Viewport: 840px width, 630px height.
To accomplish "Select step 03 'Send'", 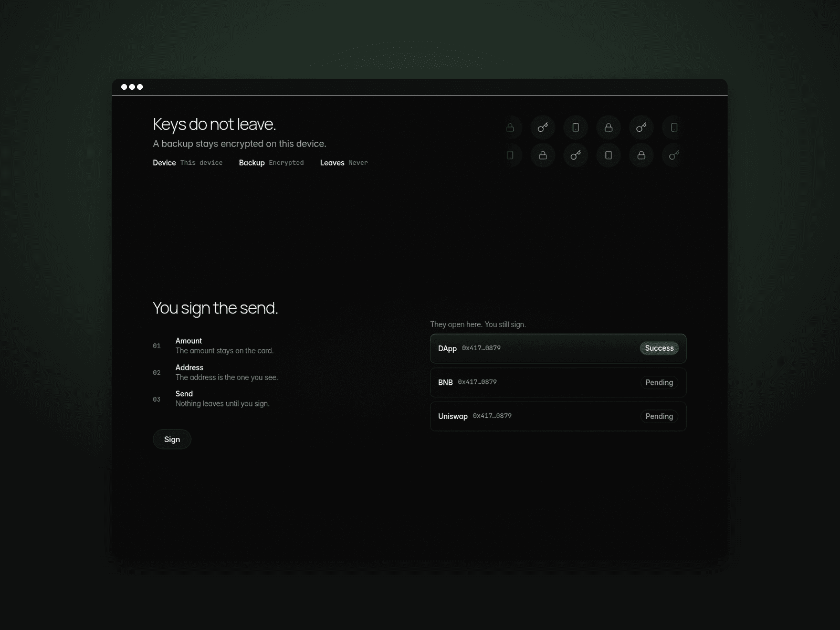I will pyautogui.click(x=211, y=399).
